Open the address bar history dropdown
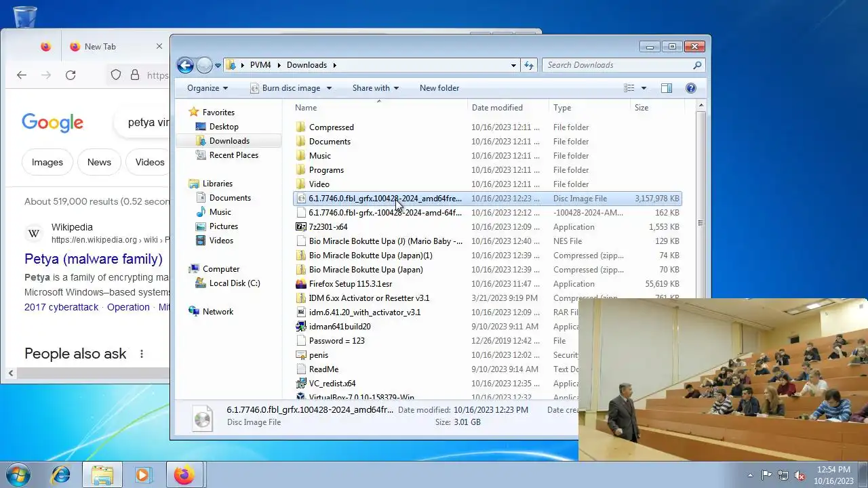Screen dimensions: 868x488 [513, 65]
